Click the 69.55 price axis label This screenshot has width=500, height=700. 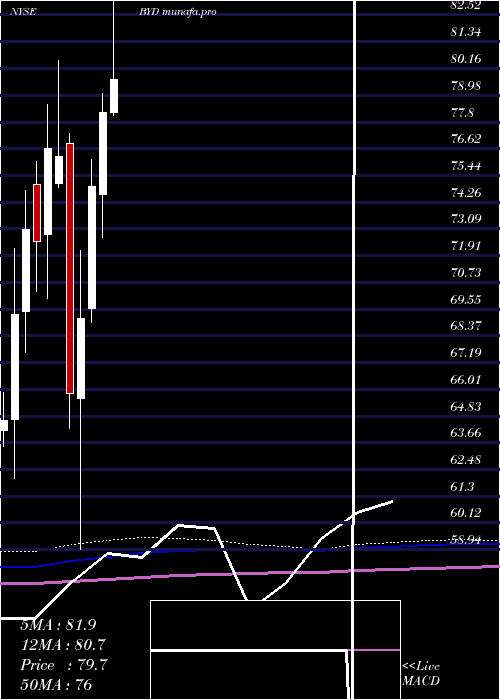[466, 299]
